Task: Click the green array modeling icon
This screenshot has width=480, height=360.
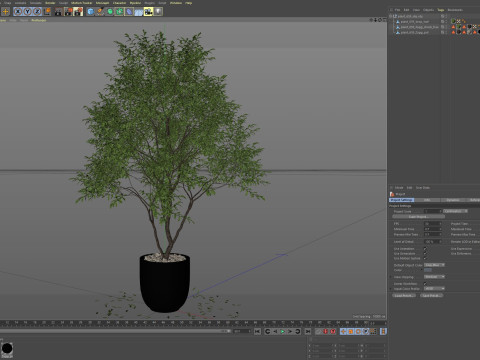Action: coord(119,12)
